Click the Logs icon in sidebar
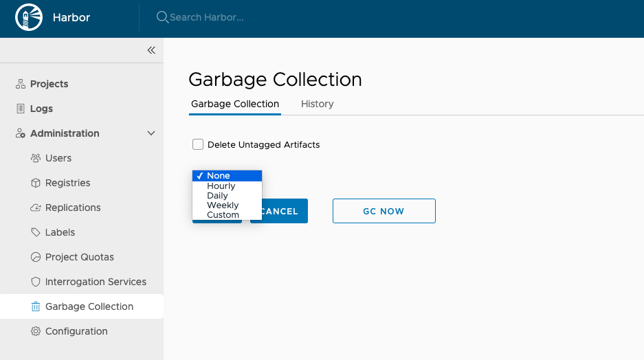The image size is (644, 360). pyautogui.click(x=21, y=109)
